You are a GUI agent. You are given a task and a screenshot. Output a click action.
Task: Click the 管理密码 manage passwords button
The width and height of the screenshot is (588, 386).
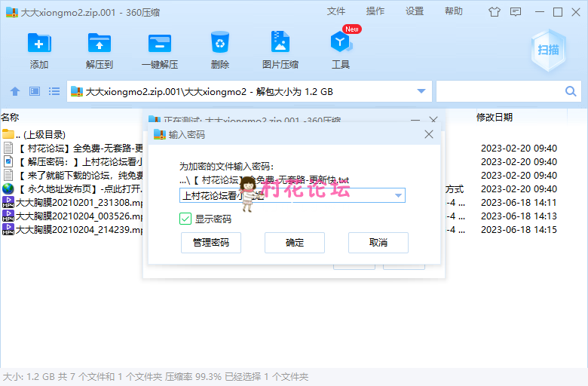211,243
